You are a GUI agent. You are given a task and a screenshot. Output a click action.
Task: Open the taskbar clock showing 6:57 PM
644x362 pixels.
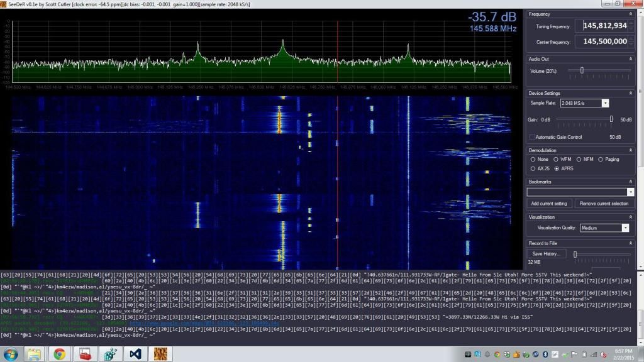623,354
